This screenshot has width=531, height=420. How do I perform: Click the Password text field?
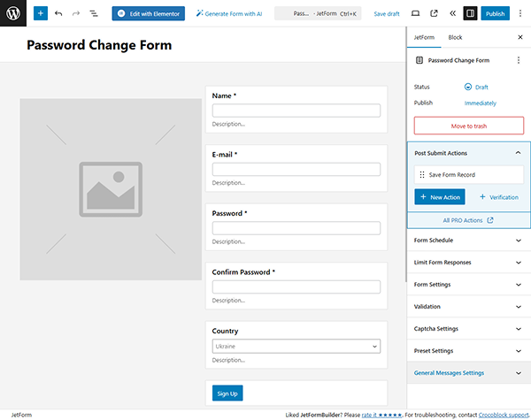[x=296, y=228]
